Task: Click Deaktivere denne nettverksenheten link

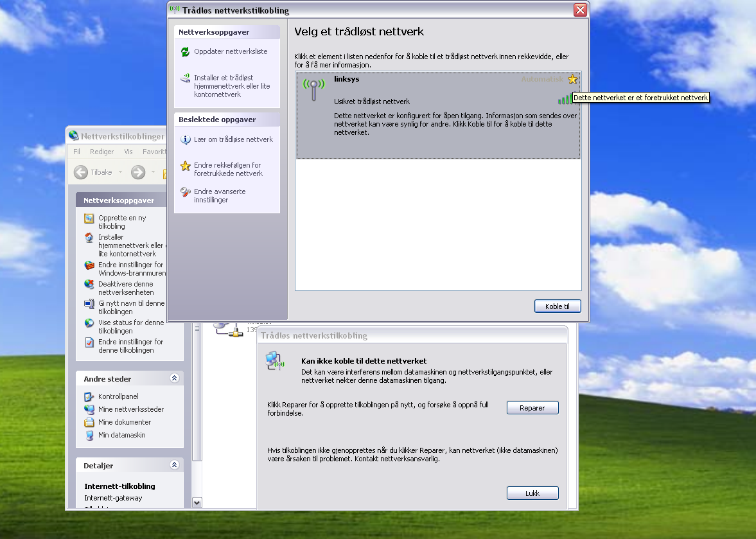Action: click(x=126, y=288)
